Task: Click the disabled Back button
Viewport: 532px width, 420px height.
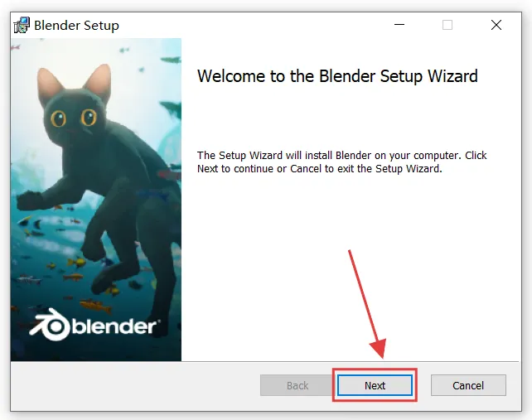Action: (x=297, y=385)
